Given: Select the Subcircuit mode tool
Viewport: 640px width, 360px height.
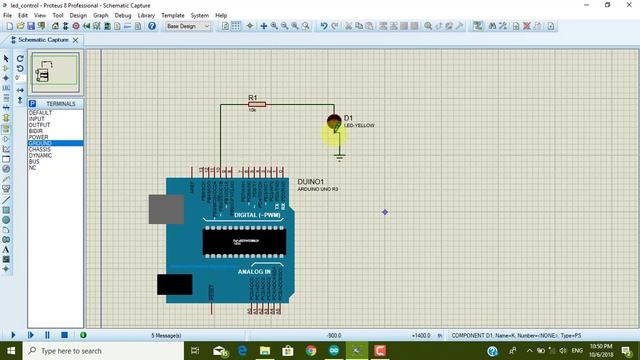Looking at the screenshot, I should coord(6,118).
